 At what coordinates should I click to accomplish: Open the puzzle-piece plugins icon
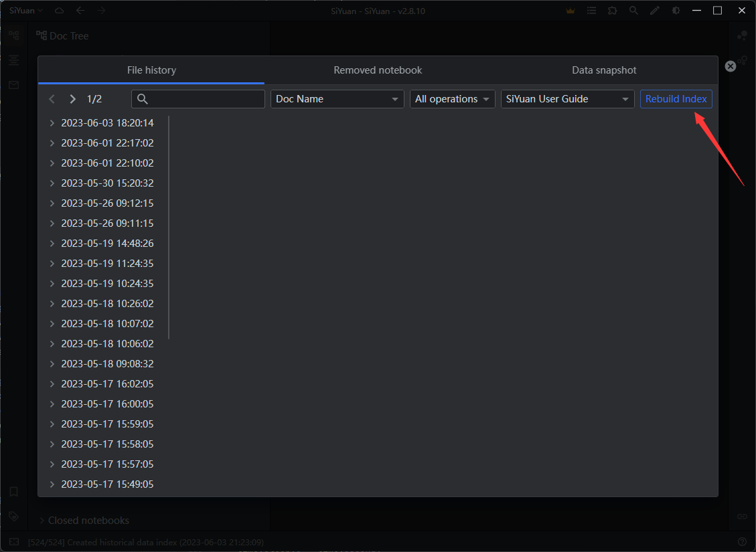click(x=612, y=11)
